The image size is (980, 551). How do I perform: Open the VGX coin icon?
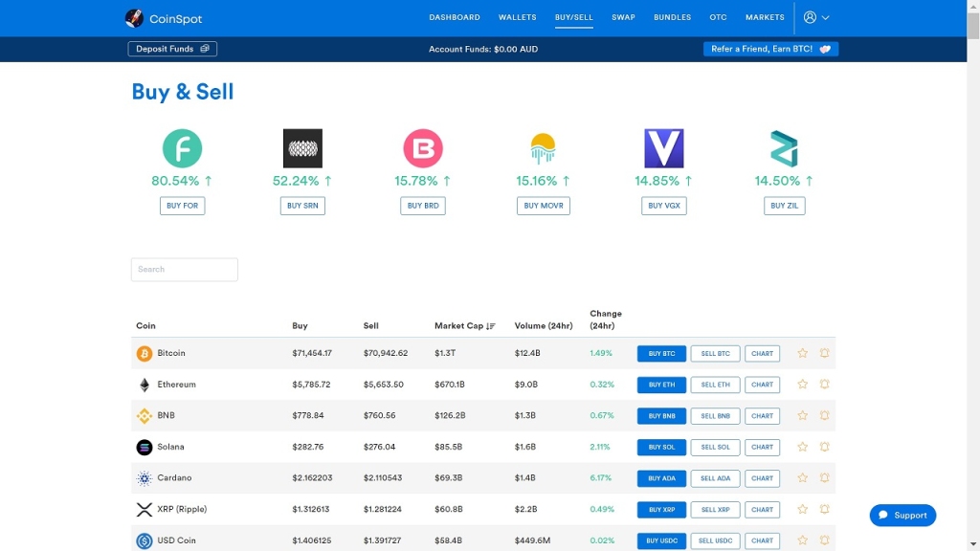click(664, 148)
